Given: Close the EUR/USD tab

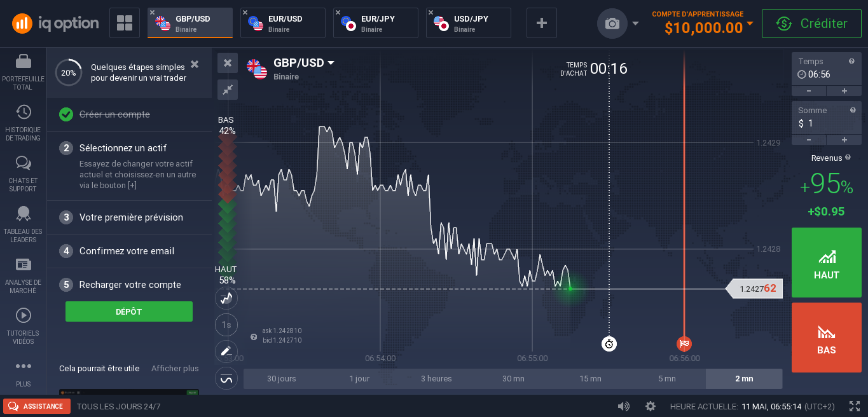Looking at the screenshot, I should [245, 12].
